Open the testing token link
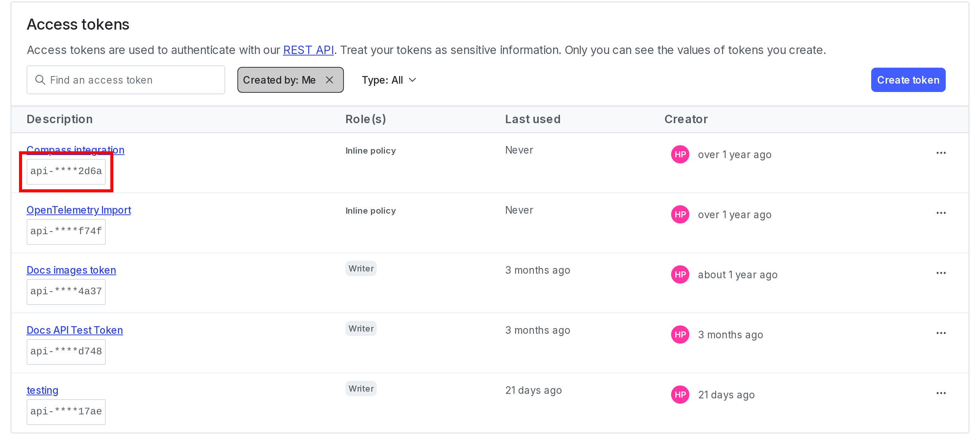Screen dimensions: 980x444 click(42, 390)
